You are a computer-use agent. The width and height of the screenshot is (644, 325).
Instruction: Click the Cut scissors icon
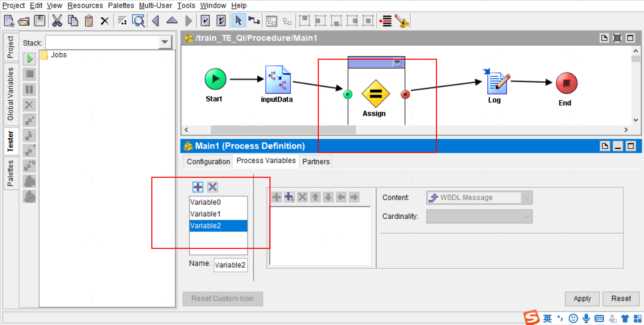coord(57,21)
